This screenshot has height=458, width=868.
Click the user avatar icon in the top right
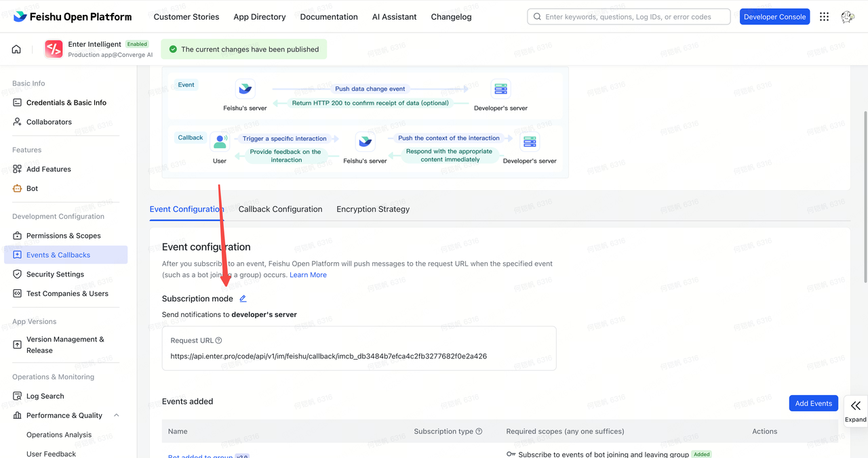[x=848, y=17]
